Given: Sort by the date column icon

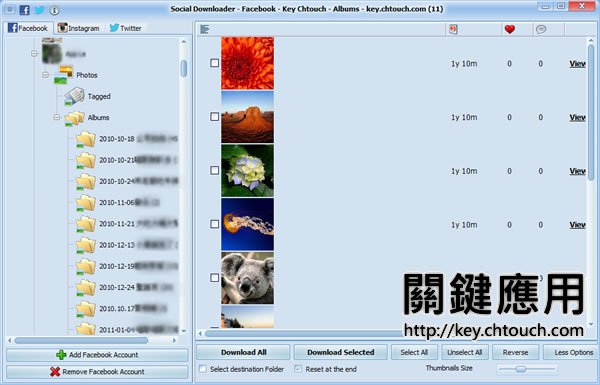Looking at the screenshot, I should pyautogui.click(x=453, y=29).
